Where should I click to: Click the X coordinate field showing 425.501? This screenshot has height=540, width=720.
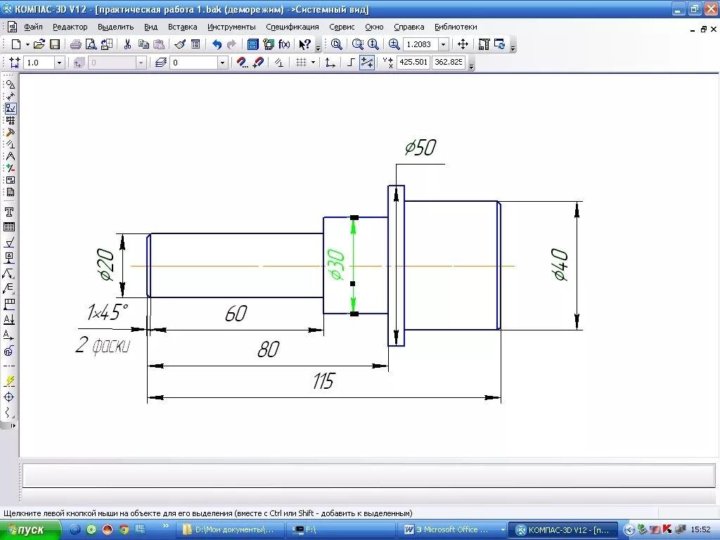tap(413, 62)
